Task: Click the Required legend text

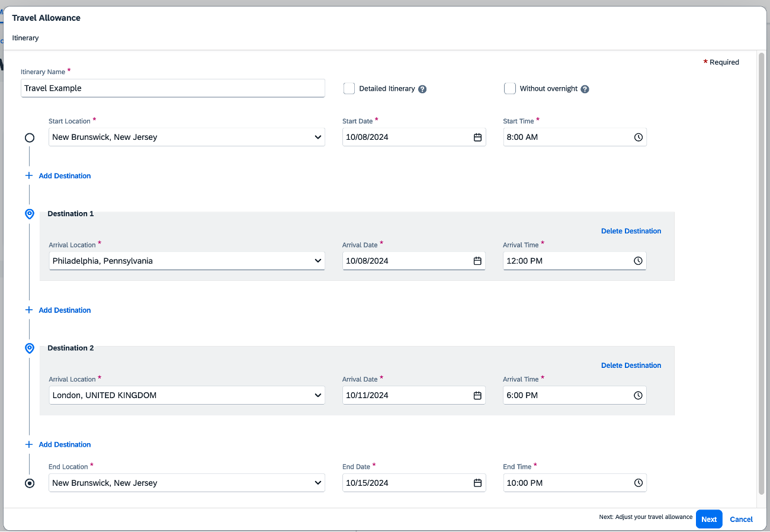Action: pos(721,62)
